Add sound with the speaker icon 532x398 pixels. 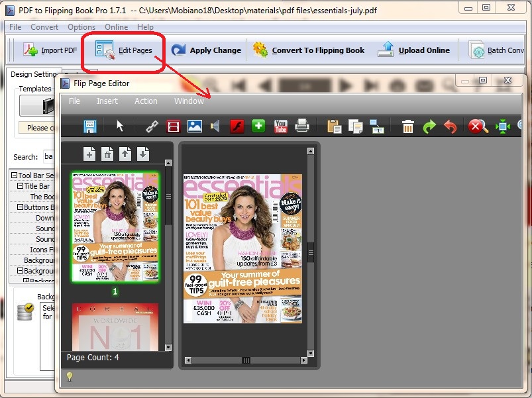pyautogui.click(x=215, y=126)
